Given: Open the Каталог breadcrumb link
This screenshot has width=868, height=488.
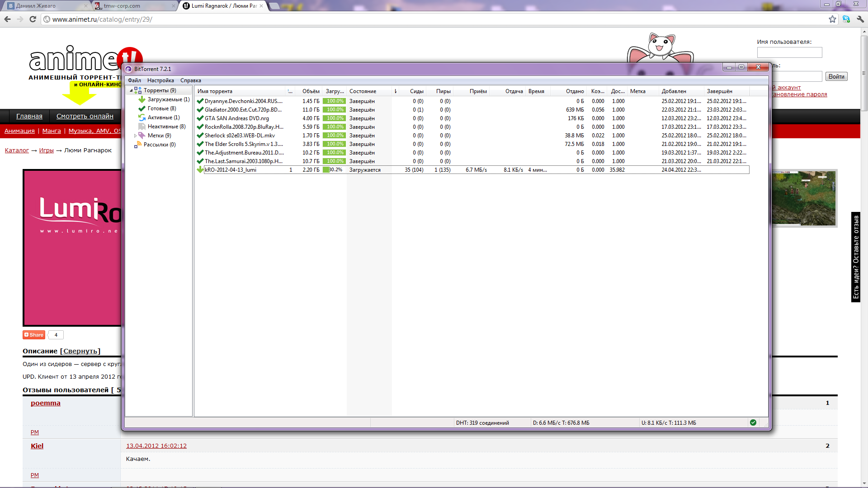Looking at the screenshot, I should (x=17, y=150).
